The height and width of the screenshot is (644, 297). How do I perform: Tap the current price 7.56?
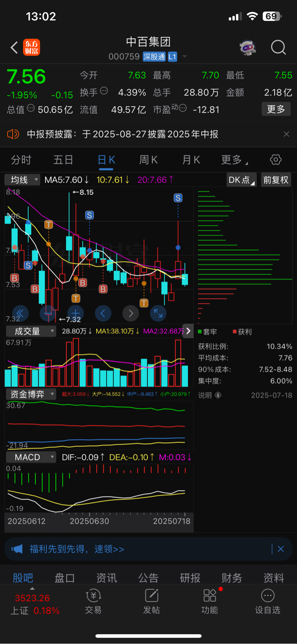click(x=26, y=76)
